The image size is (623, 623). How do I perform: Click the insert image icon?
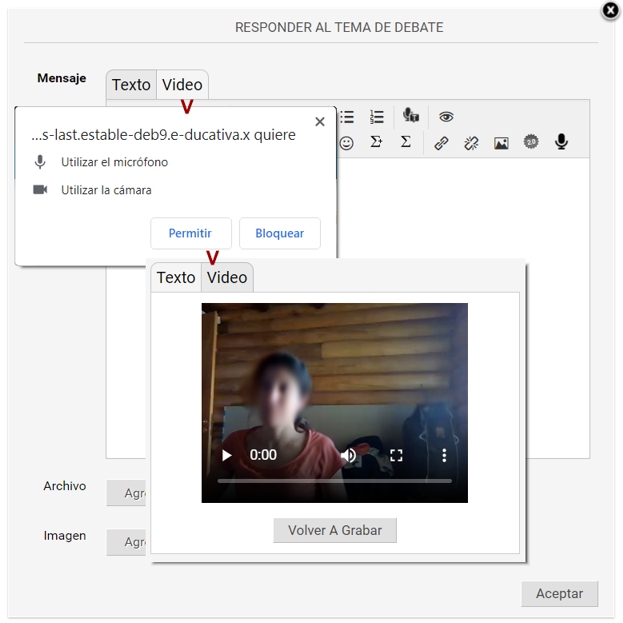[x=501, y=143]
